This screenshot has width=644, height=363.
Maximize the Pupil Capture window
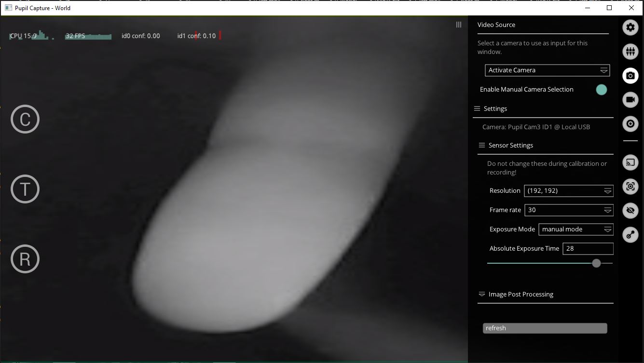[x=609, y=8]
